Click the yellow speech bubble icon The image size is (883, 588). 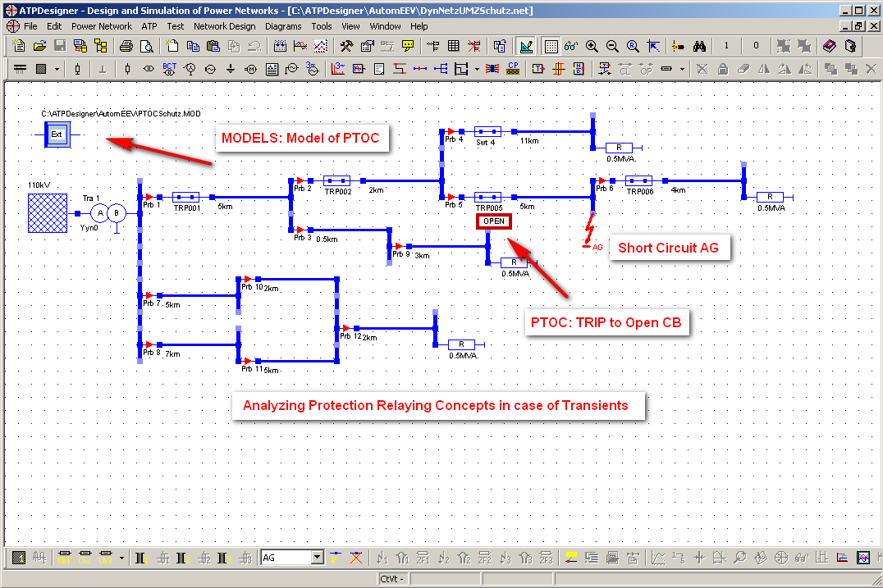pos(408,47)
